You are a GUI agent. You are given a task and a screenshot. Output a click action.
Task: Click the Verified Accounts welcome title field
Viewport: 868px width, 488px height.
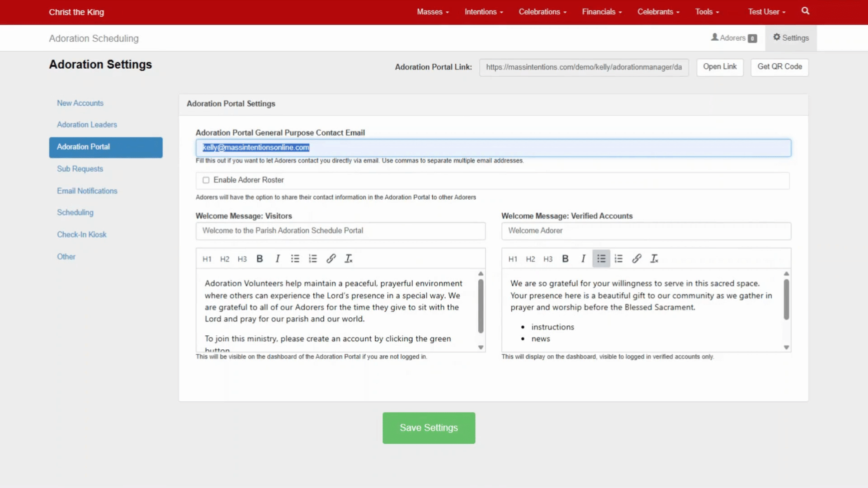[x=646, y=231]
